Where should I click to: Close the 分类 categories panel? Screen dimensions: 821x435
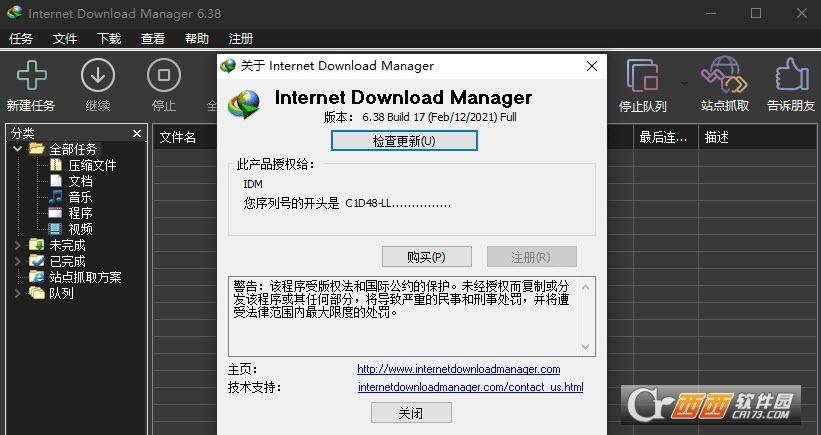(137, 134)
